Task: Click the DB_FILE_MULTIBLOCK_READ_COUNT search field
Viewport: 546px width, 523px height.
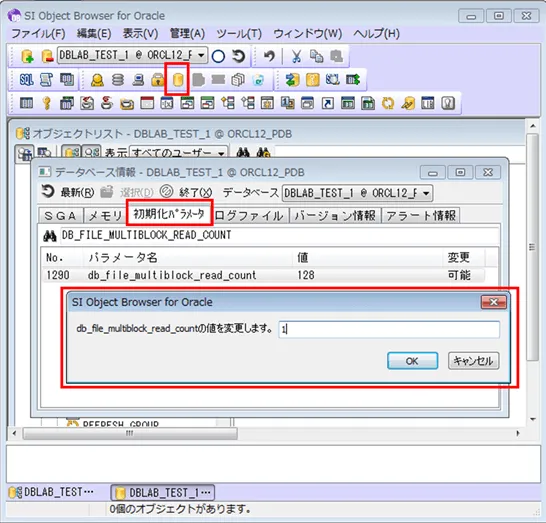Action: click(x=280, y=235)
